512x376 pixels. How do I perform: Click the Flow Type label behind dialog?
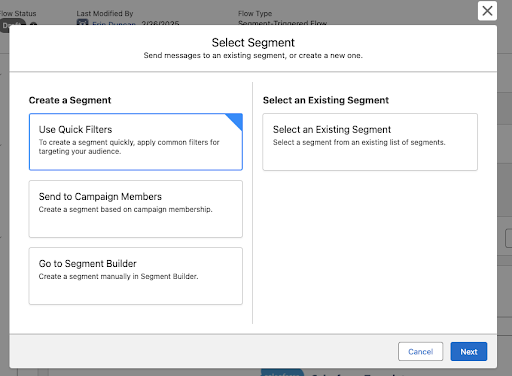point(255,13)
